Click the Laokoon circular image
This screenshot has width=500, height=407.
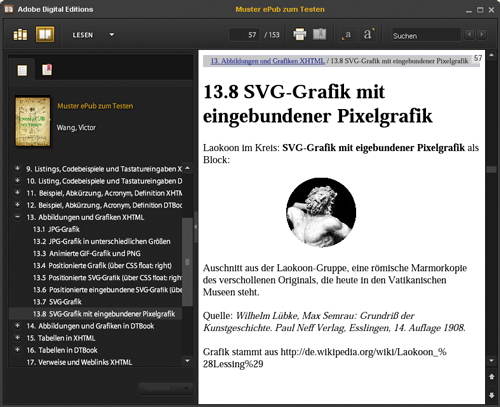(321, 212)
